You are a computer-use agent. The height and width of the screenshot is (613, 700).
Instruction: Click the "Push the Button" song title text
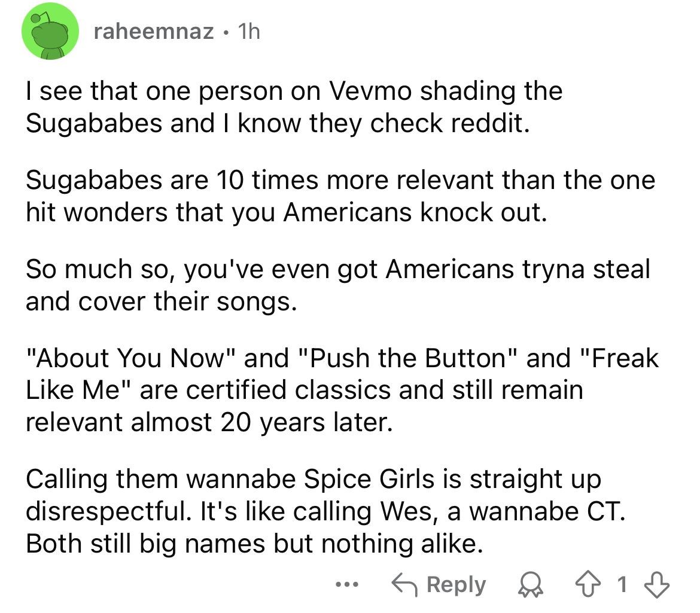pos(407,358)
